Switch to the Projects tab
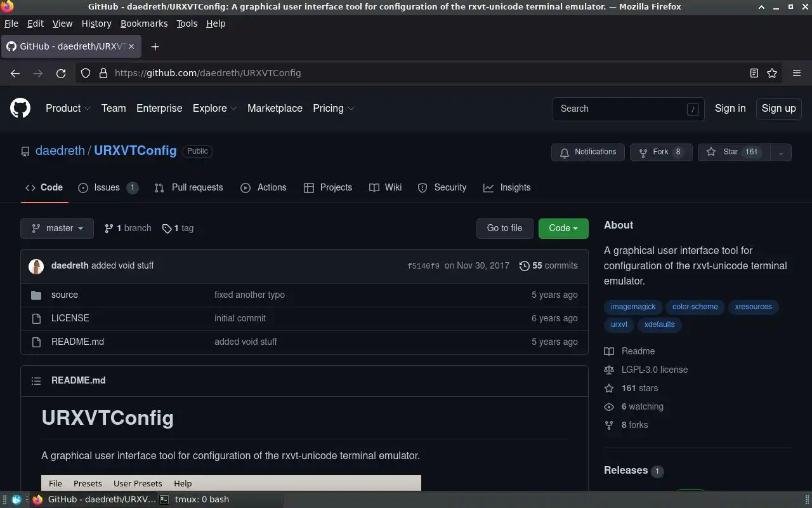The width and height of the screenshot is (812, 508). pyautogui.click(x=328, y=187)
